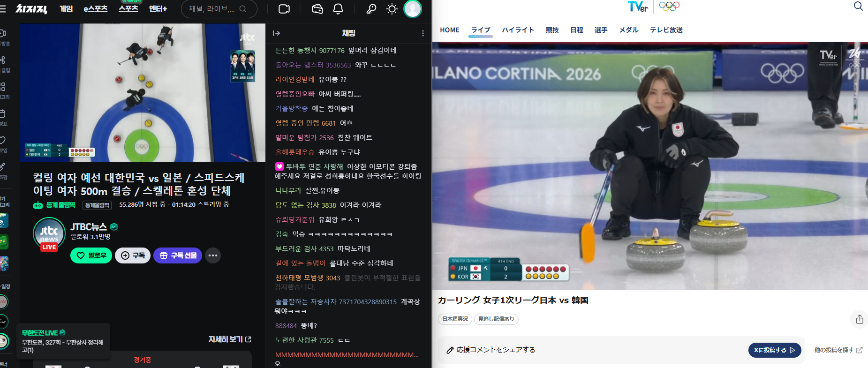Open the テレビ放送 tab in TVer
Image resolution: width=868 pixels, height=368 pixels.
pyautogui.click(x=666, y=30)
